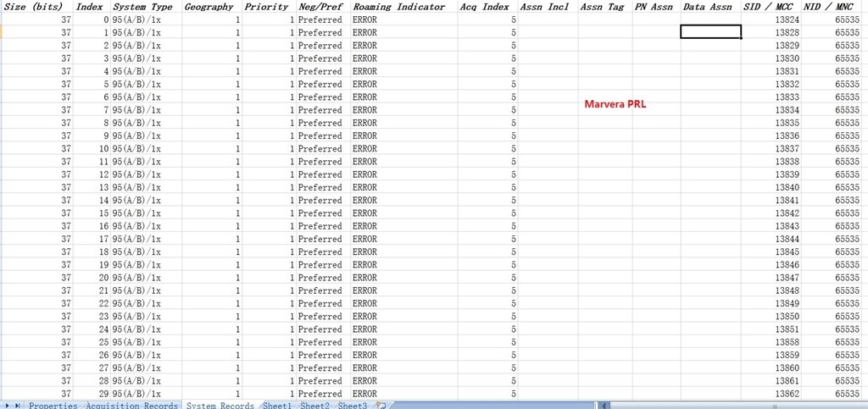
Task: Select Assn Incl cell in SID 13836 row
Action: pyautogui.click(x=548, y=135)
